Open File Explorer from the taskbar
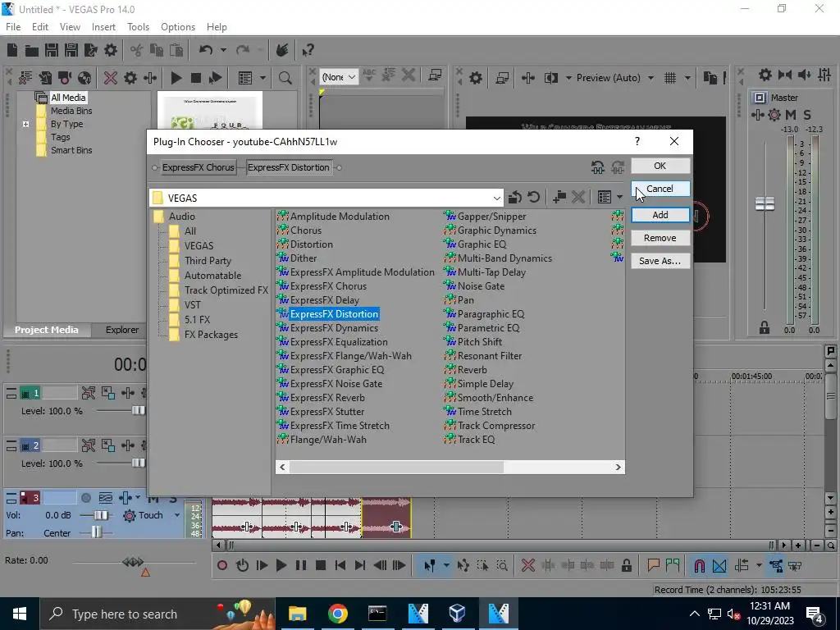The image size is (840, 630). tap(297, 614)
